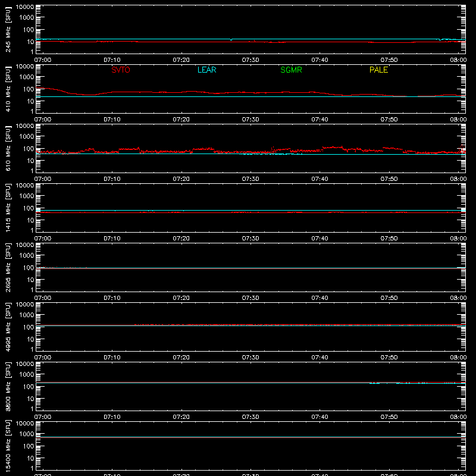Screen dimensions: 476x476
Task: Click the 10 tick on the 245 MHz plot
Action: coord(30,42)
